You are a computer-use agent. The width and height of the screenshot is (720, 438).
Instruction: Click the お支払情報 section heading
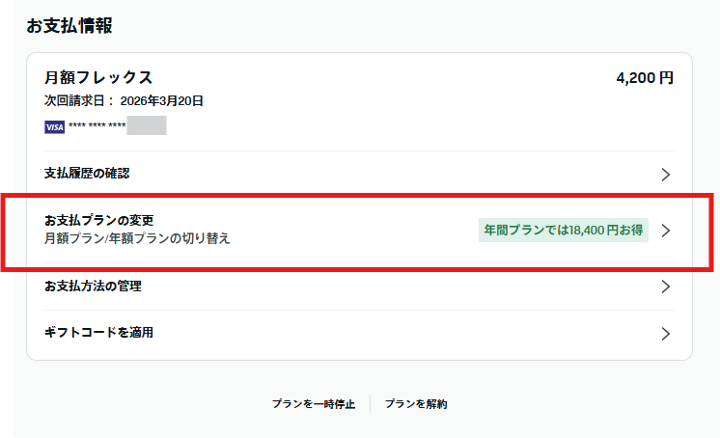[69, 26]
